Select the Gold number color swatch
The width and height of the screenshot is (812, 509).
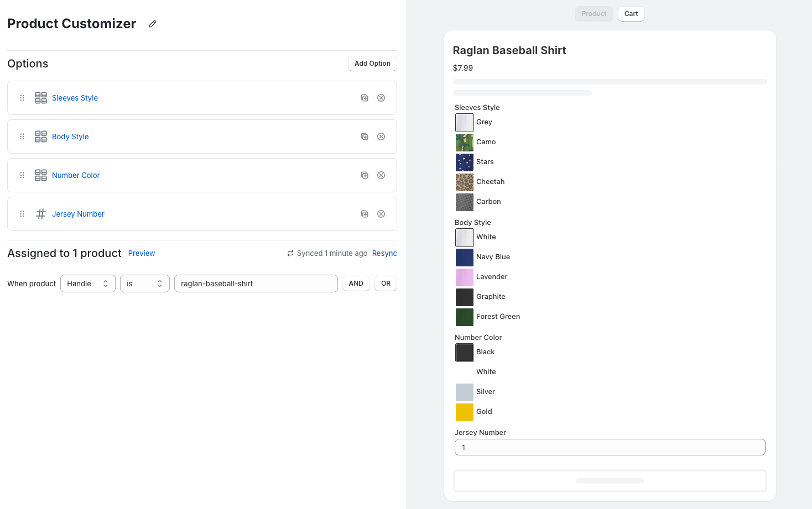point(465,412)
